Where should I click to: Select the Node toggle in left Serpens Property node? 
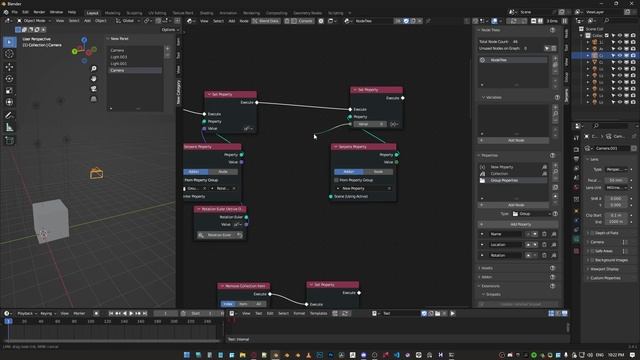pyautogui.click(x=223, y=172)
